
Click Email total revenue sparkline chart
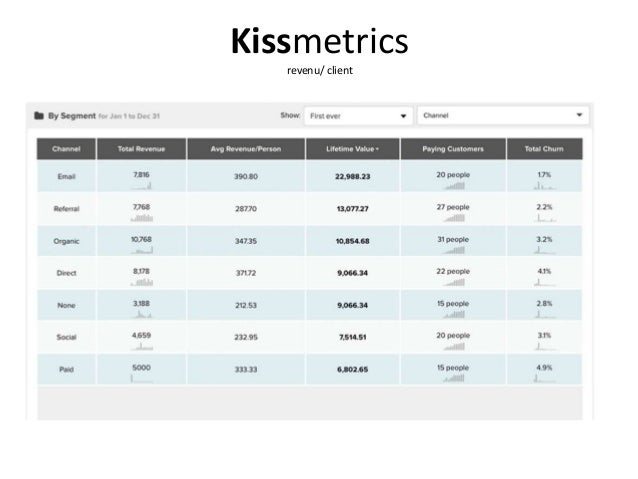pyautogui.click(x=141, y=186)
